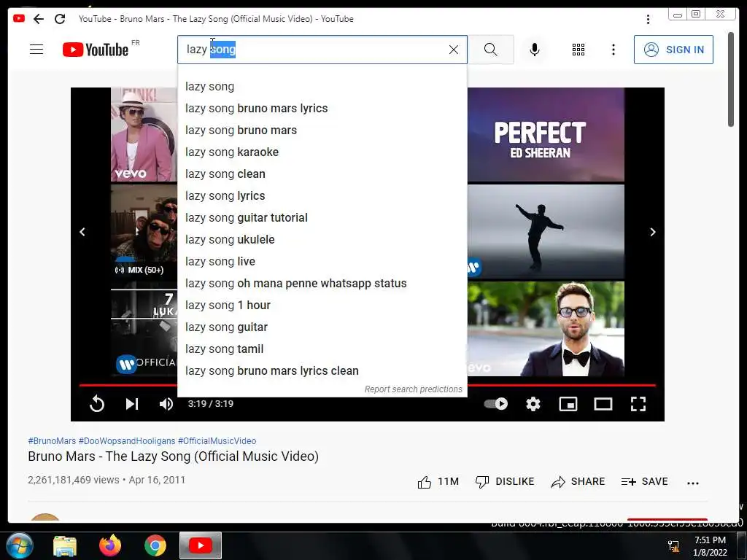Viewport: 747px width, 560px height.
Task: Open thumbnail of man in bow tie
Action: [x=546, y=329]
